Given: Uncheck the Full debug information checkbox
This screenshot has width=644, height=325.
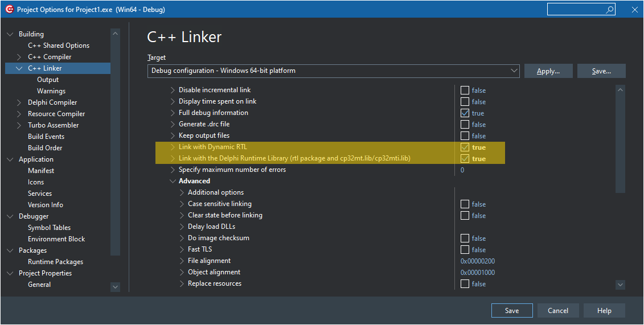Looking at the screenshot, I should (x=465, y=113).
